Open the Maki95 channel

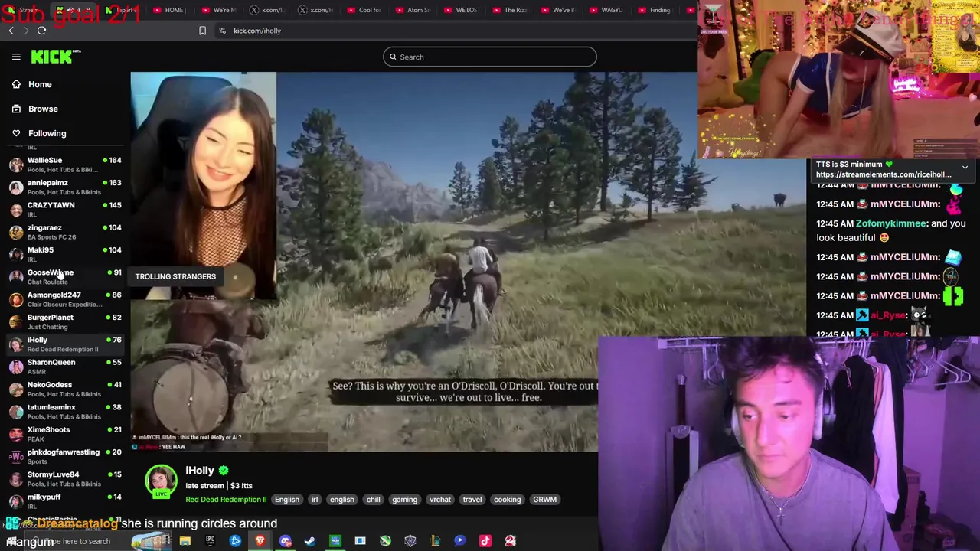[x=65, y=254]
